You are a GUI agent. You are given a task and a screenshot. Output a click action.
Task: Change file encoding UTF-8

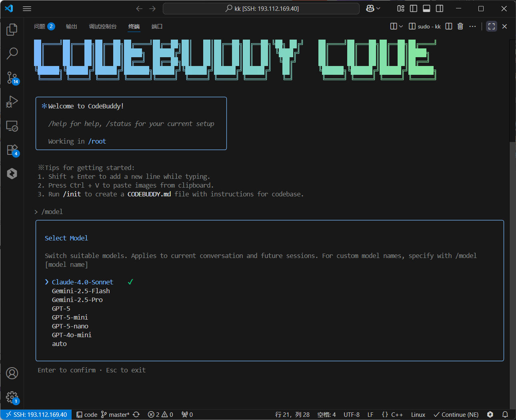pyautogui.click(x=352, y=414)
